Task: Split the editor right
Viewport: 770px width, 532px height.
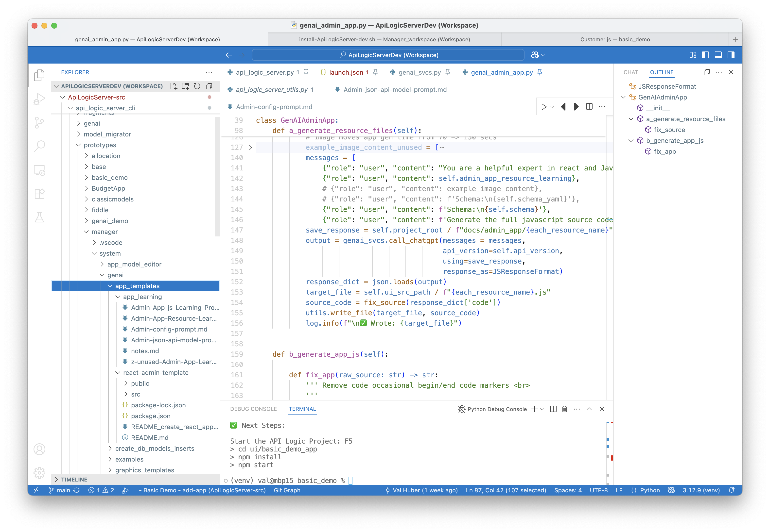Action: 589,107
